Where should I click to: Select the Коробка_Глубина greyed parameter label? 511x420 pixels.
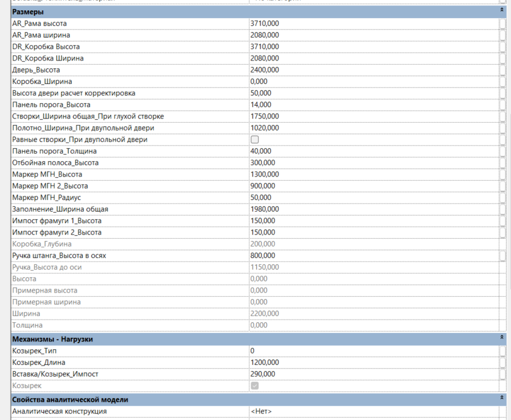42,244
